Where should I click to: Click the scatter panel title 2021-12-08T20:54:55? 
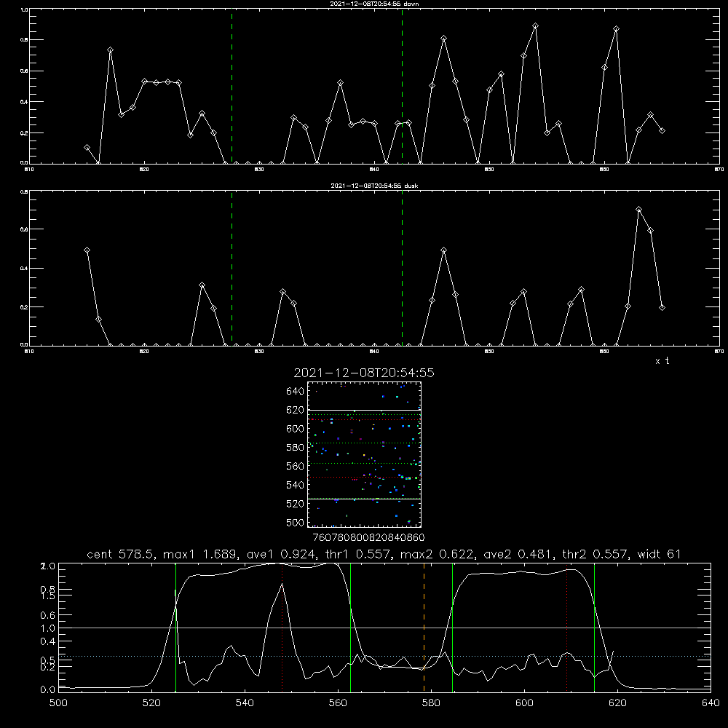364,373
